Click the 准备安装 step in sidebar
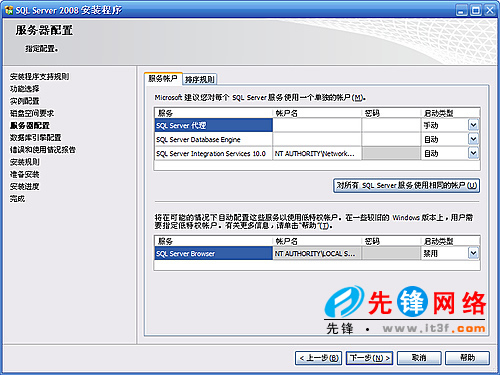 pyautogui.click(x=24, y=174)
